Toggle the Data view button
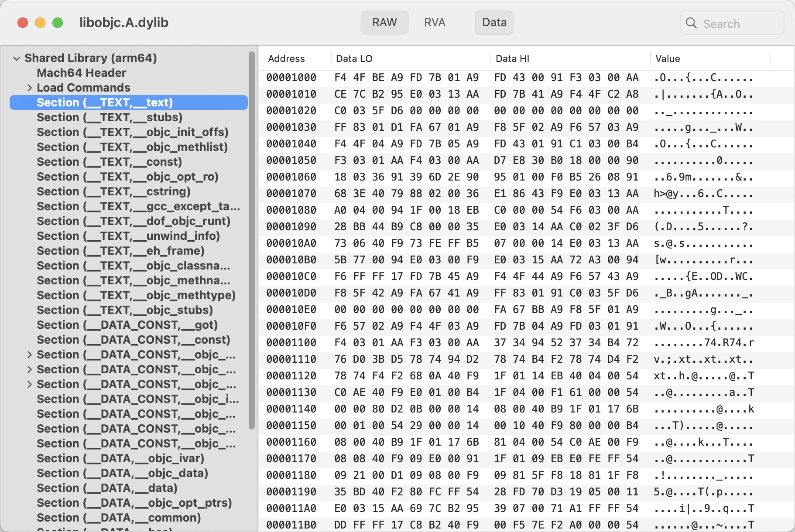 pos(494,23)
